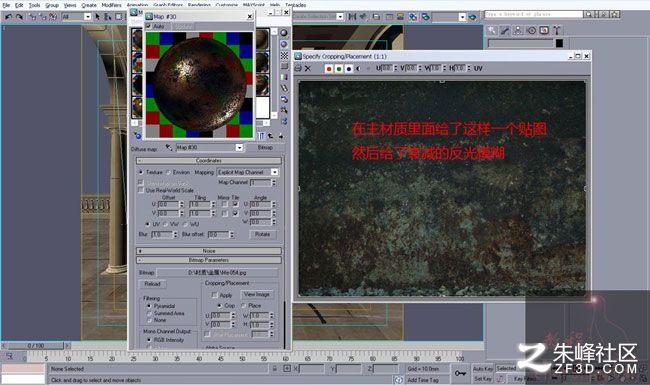Toggle the U Tile checkbox
Image resolution: width=650 pixels, height=385 pixels.
click(x=235, y=204)
